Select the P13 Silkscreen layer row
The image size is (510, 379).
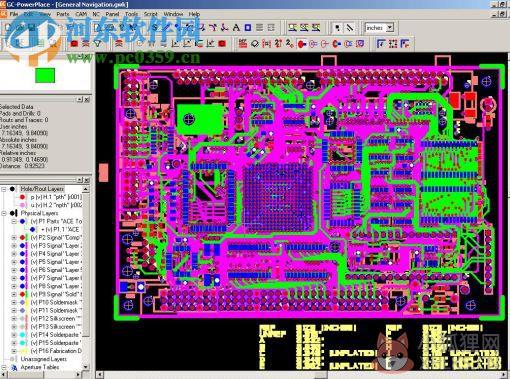(56, 327)
